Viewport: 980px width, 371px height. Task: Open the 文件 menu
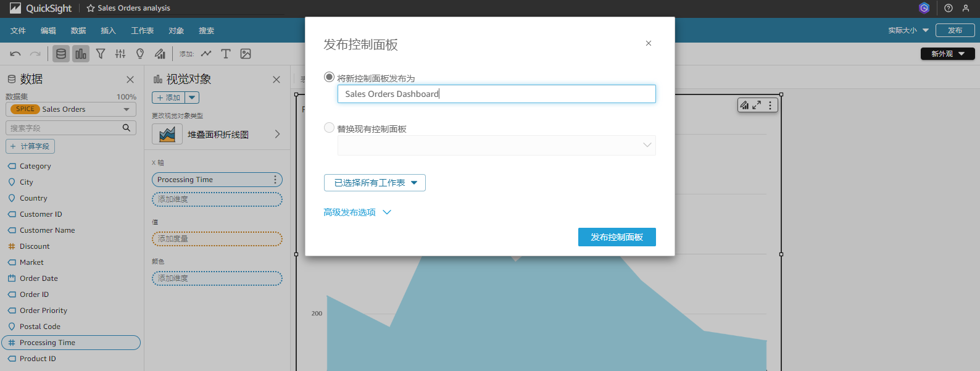tap(18, 30)
